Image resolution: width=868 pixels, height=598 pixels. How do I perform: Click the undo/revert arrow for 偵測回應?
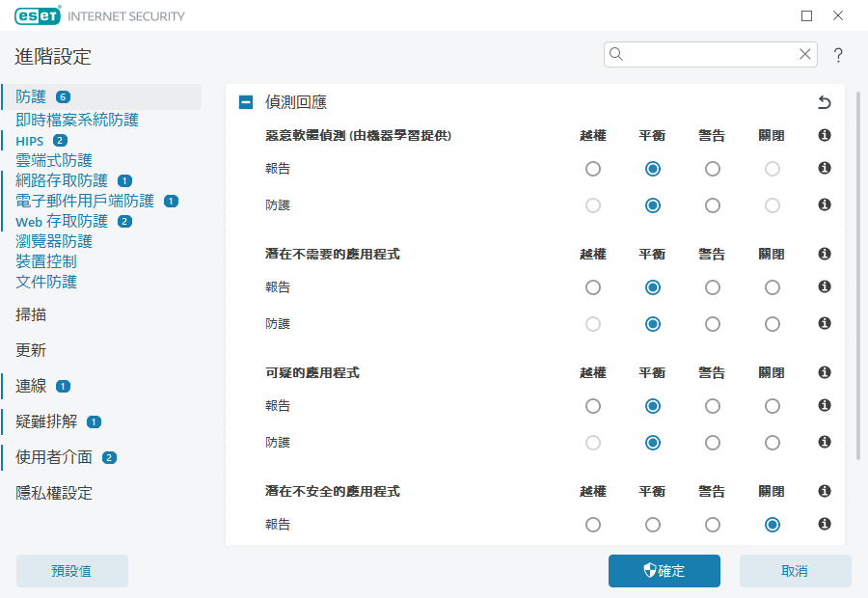click(x=825, y=102)
